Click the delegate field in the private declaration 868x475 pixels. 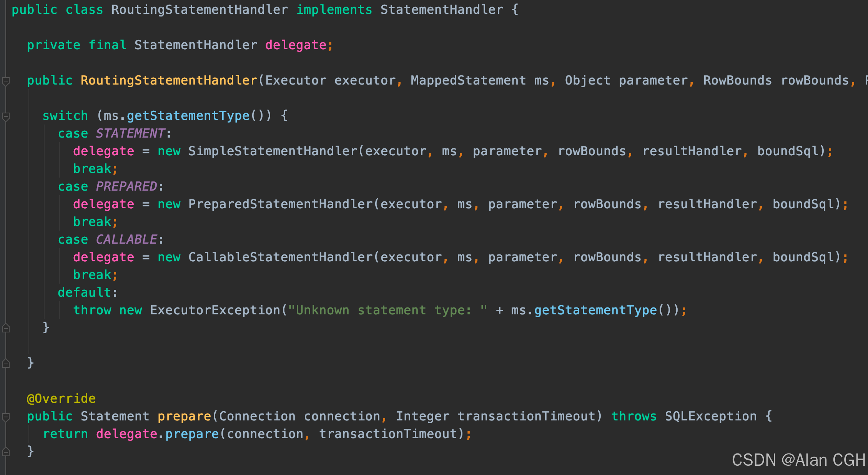296,45
